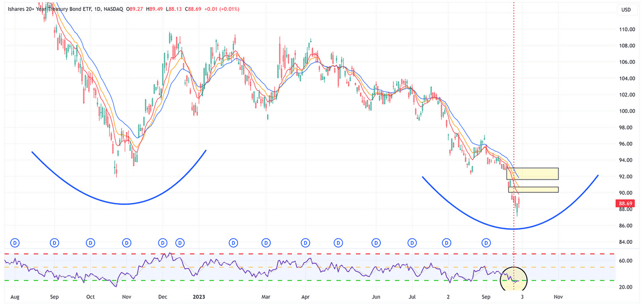This screenshot has width=644, height=305.
Task: Click the red dotted vertical line
Action: 513,100
